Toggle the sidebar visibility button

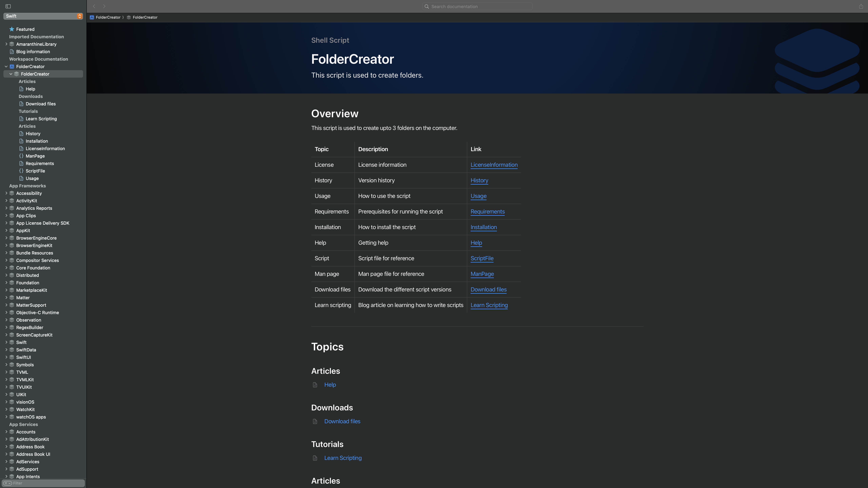pyautogui.click(x=8, y=6)
